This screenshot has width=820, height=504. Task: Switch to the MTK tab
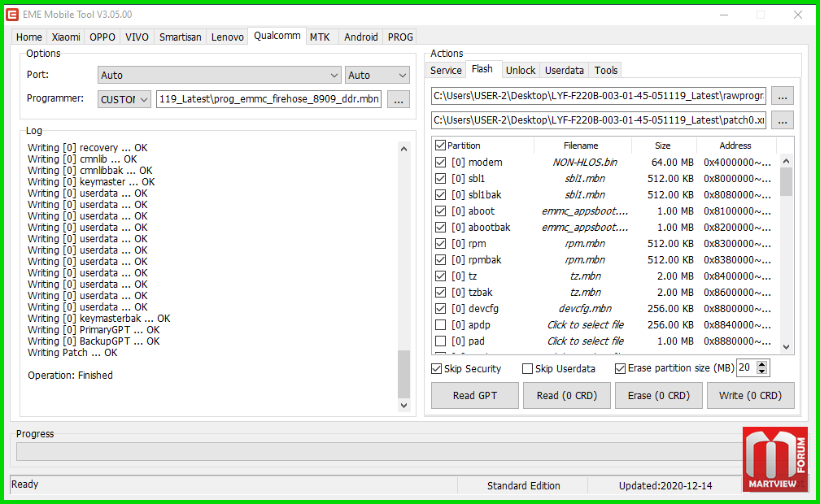tap(320, 37)
